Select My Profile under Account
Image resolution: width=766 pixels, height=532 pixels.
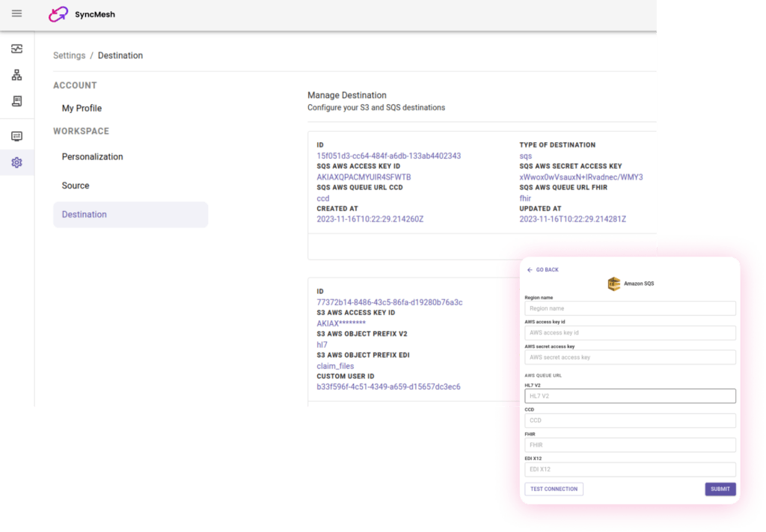coord(82,108)
